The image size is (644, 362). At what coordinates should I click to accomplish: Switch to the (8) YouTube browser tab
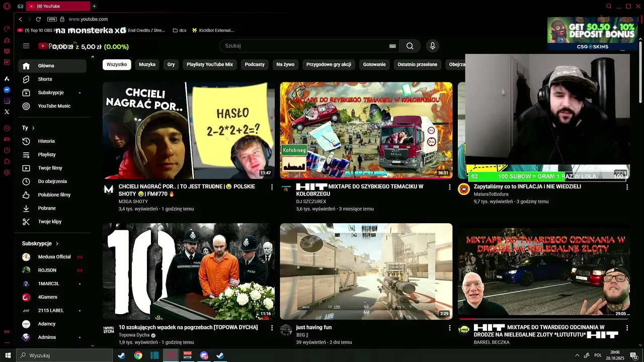point(57,6)
